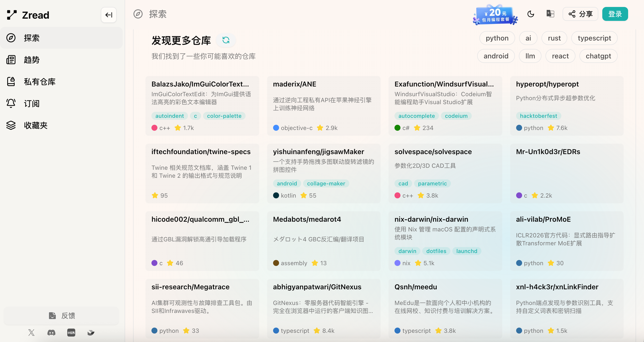Image resolution: width=644 pixels, height=342 pixels.
Task: Collapse the sidebar with arrow button
Action: pyautogui.click(x=108, y=15)
